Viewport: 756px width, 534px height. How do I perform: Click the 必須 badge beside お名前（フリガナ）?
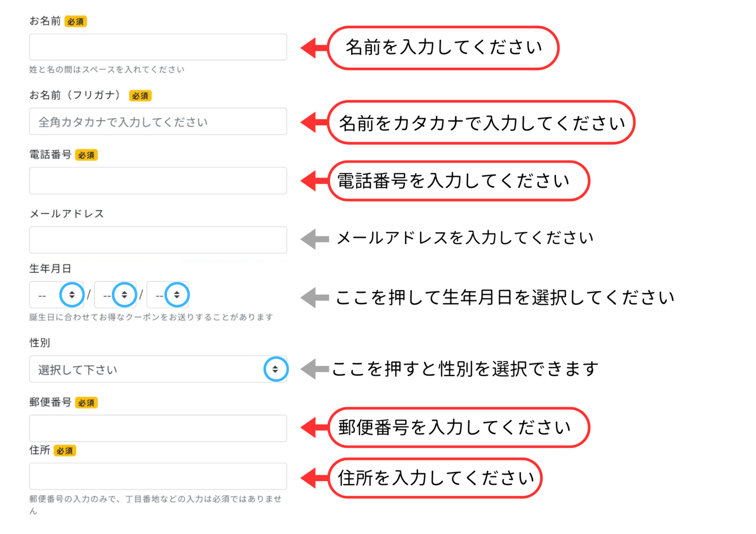[x=140, y=96]
